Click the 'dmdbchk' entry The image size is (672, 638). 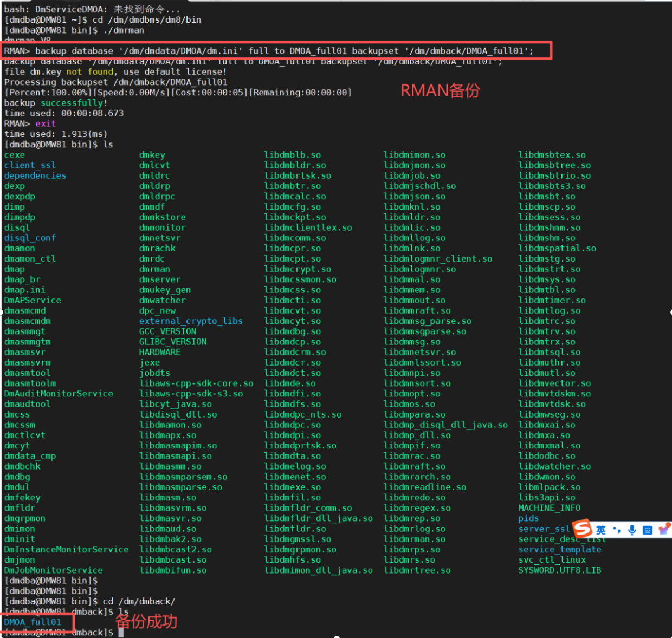click(22, 466)
